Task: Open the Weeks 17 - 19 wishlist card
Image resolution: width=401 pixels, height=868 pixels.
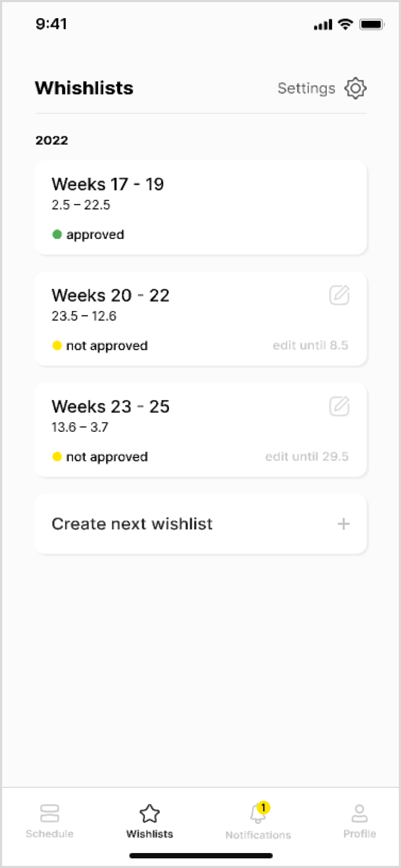Action: 200,207
